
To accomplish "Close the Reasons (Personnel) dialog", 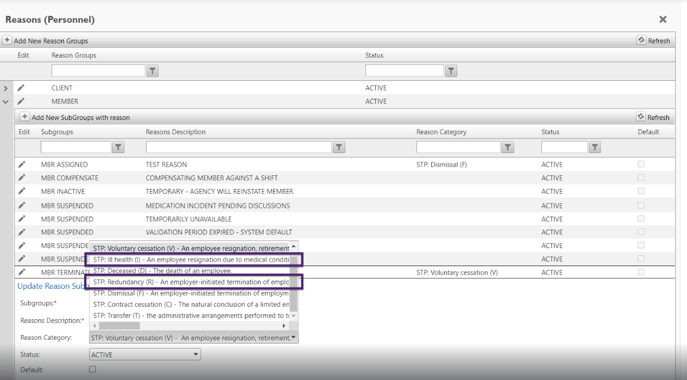I will point(663,19).
